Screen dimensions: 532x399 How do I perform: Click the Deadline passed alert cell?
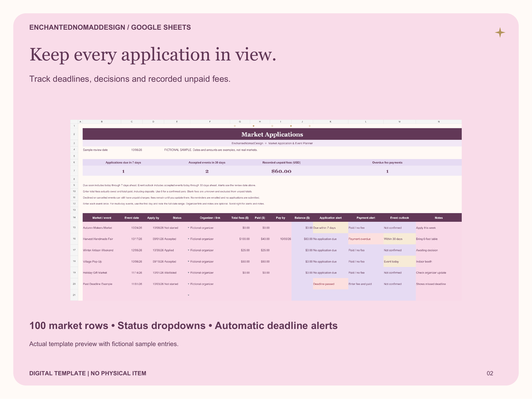(x=330, y=284)
